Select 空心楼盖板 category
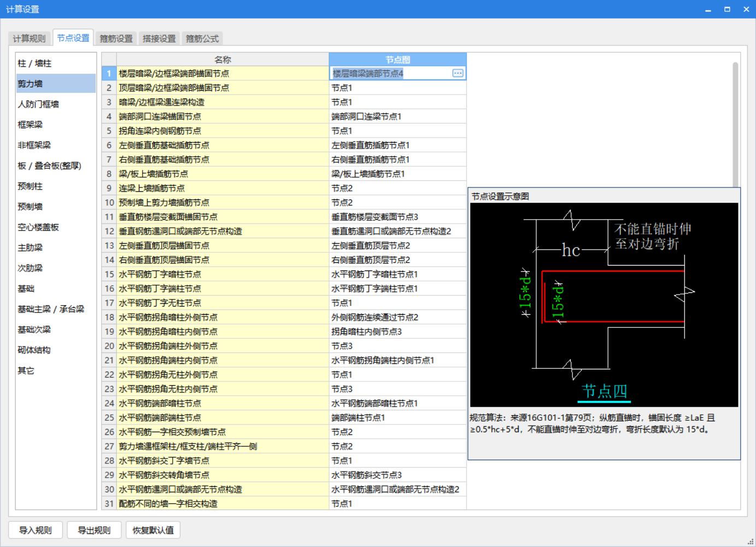The image size is (756, 547). [x=56, y=227]
